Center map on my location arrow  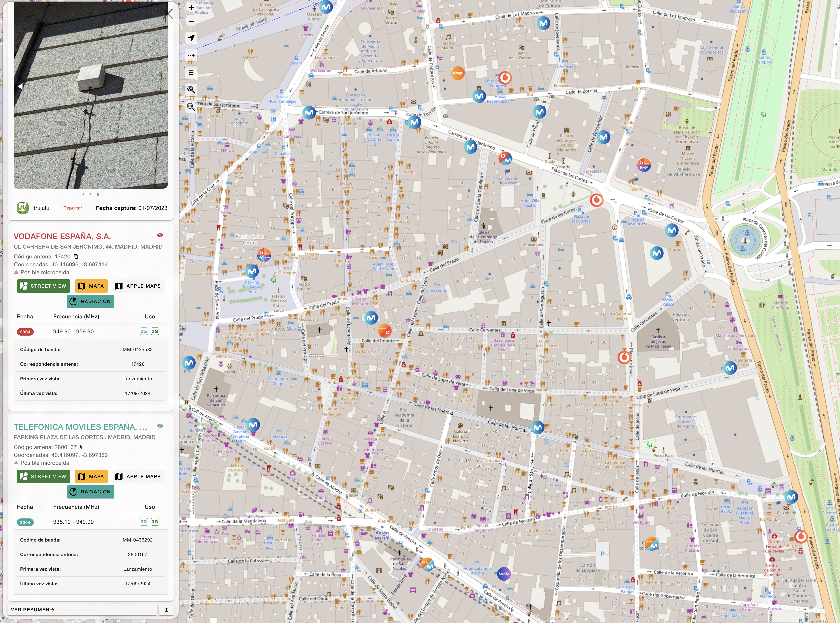click(x=191, y=38)
